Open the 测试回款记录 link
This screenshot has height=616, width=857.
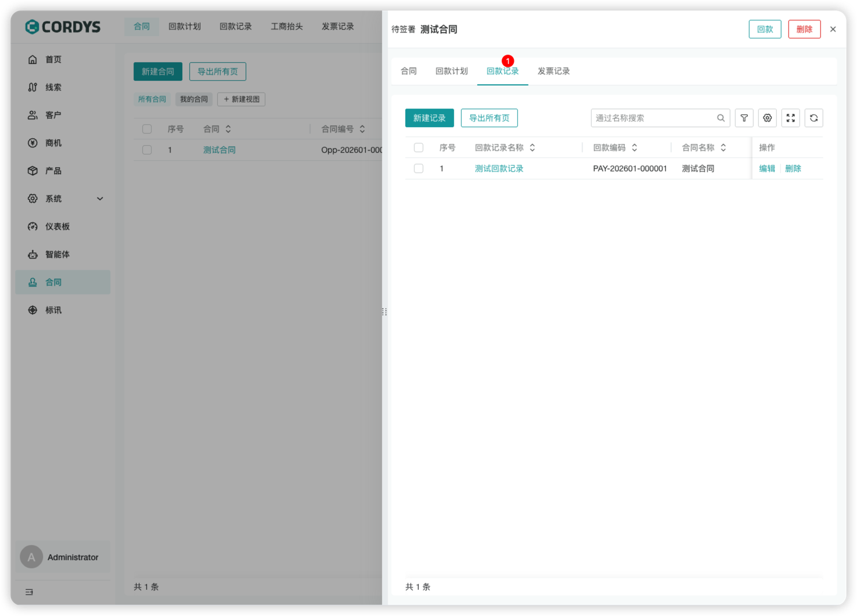coord(499,168)
